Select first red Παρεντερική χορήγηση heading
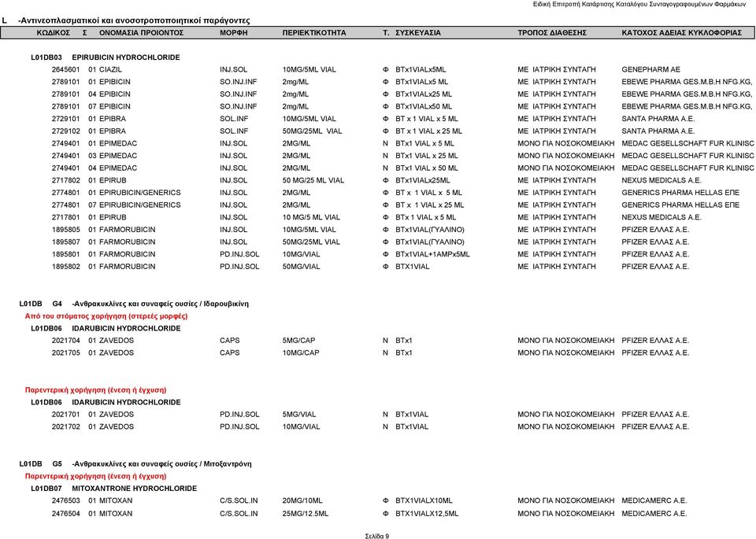Screen dimensions: 756x539 pos(95,390)
